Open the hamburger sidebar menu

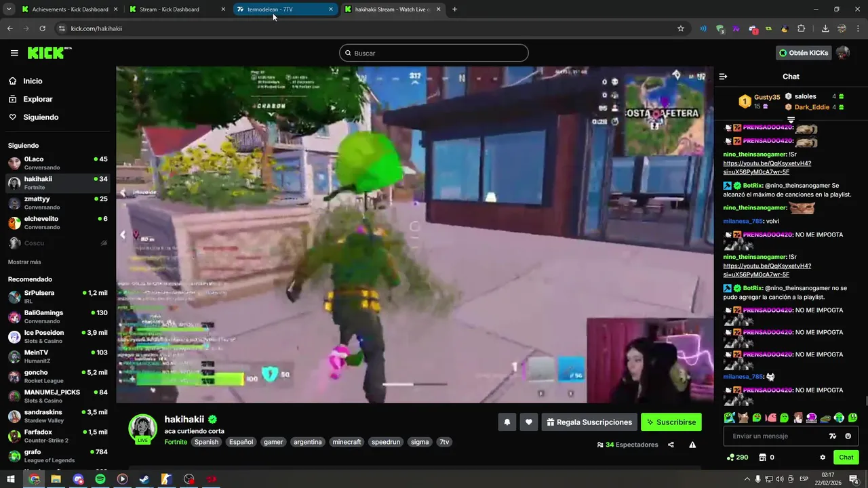pyautogui.click(x=14, y=53)
